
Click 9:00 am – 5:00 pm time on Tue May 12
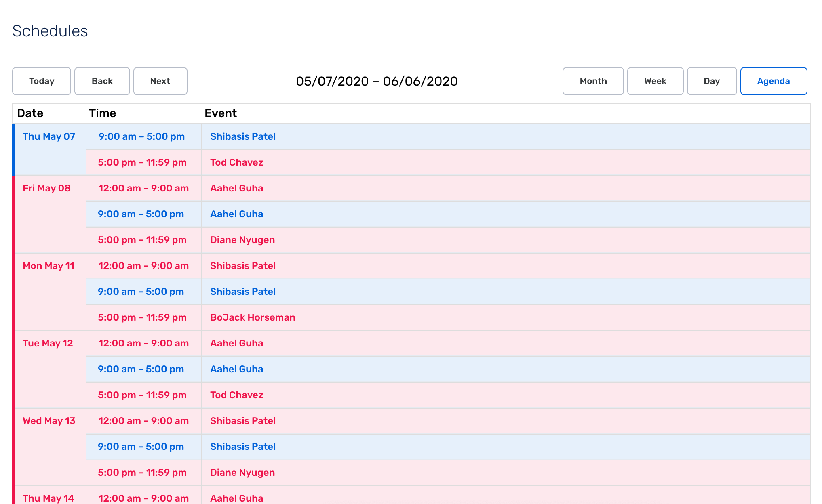[x=144, y=369]
